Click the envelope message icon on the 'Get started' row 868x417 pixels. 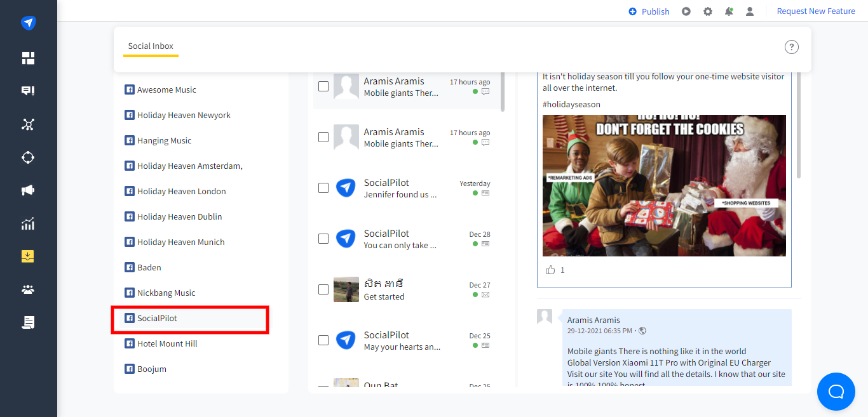(485, 295)
